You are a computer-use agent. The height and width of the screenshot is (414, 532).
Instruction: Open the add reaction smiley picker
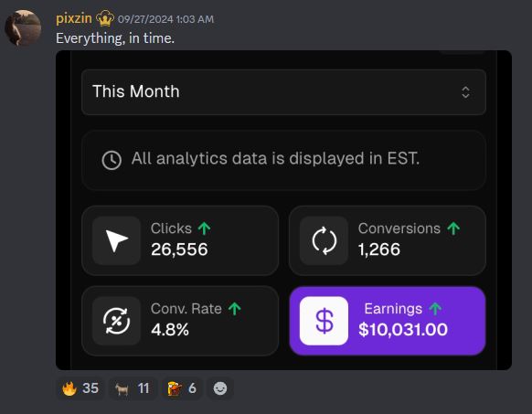[x=220, y=388]
